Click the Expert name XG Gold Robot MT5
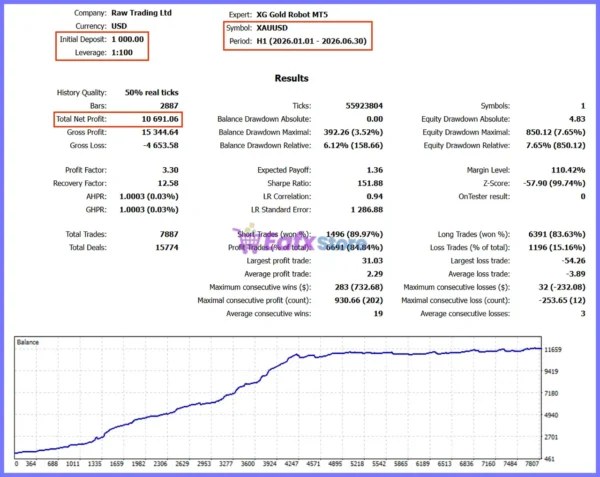600x477 pixels. pyautogui.click(x=292, y=15)
